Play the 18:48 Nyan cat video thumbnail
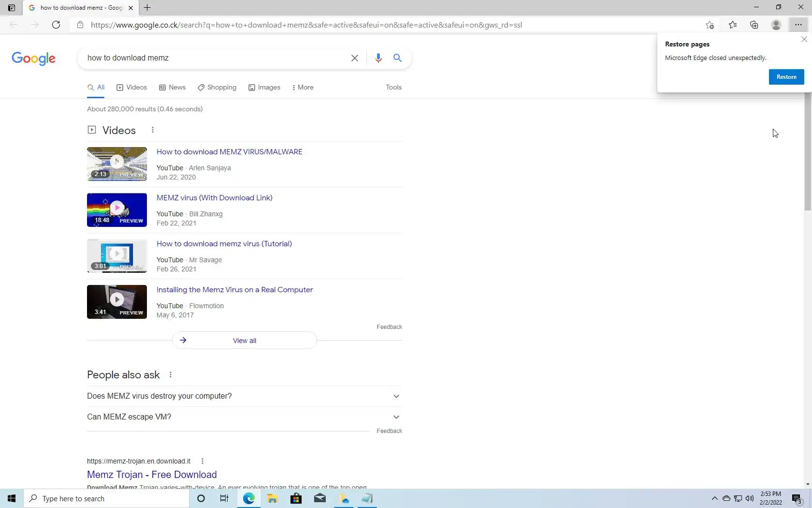The width and height of the screenshot is (812, 508). click(x=117, y=210)
